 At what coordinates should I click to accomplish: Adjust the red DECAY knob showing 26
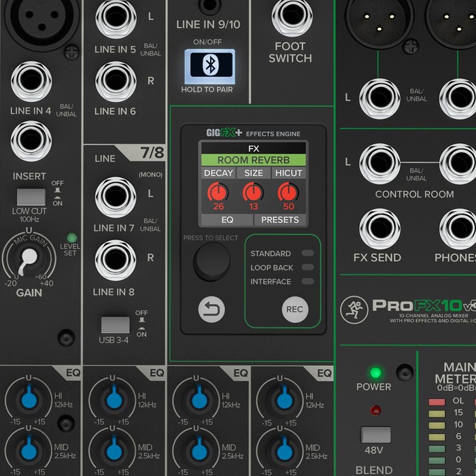(x=218, y=192)
